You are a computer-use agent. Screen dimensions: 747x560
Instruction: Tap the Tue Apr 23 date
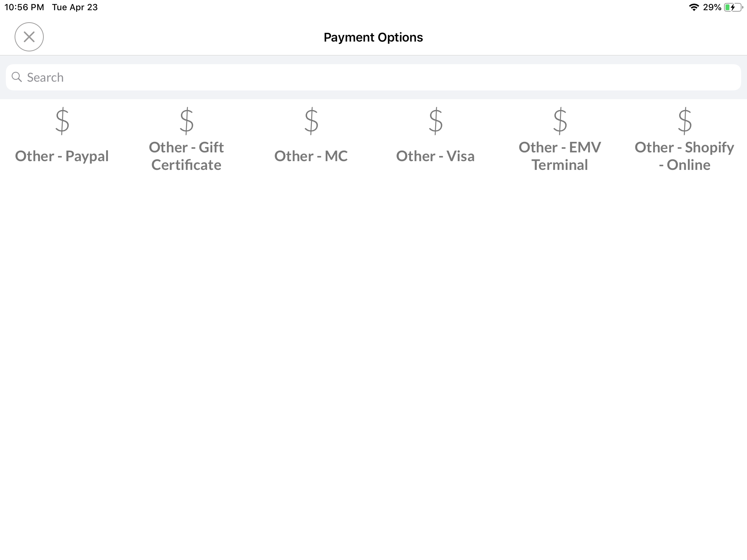(75, 7)
